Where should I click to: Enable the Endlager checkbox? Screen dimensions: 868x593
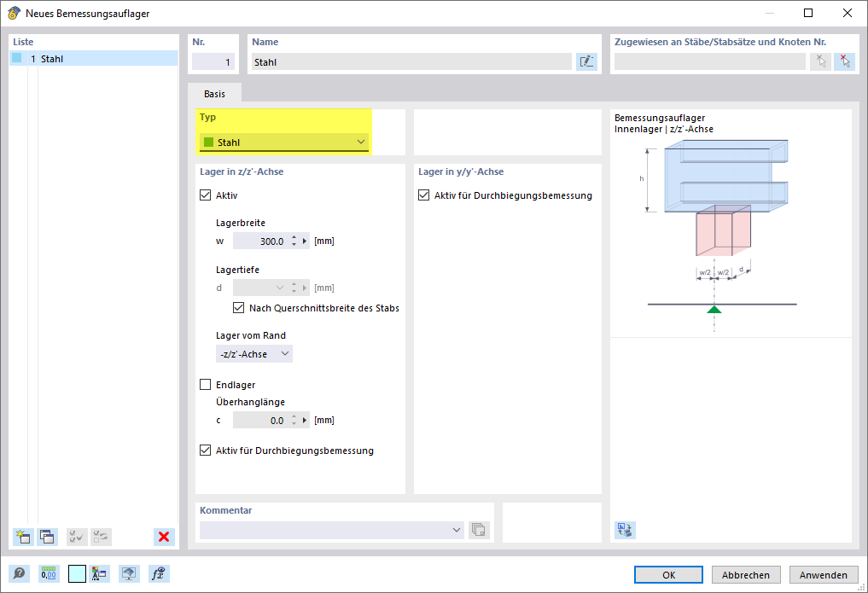tap(206, 385)
